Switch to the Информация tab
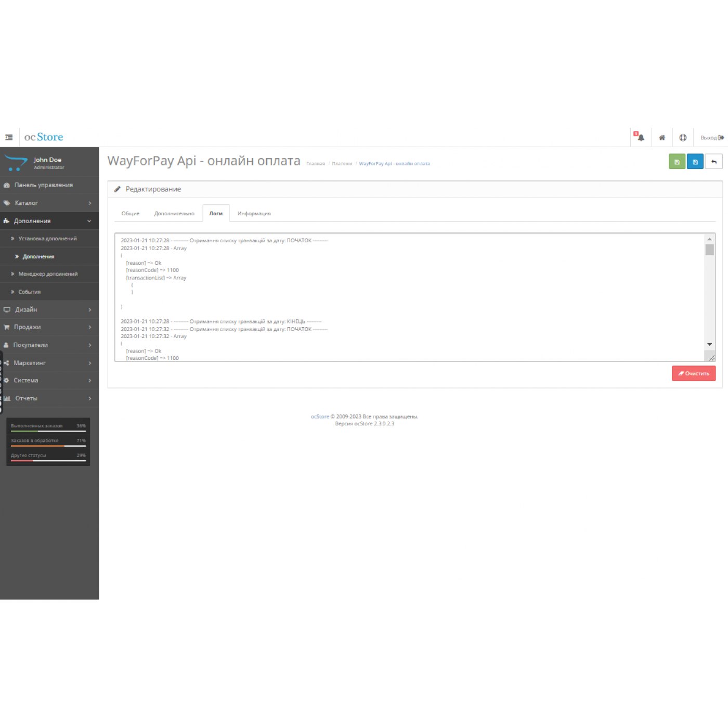728x728 pixels. point(254,214)
